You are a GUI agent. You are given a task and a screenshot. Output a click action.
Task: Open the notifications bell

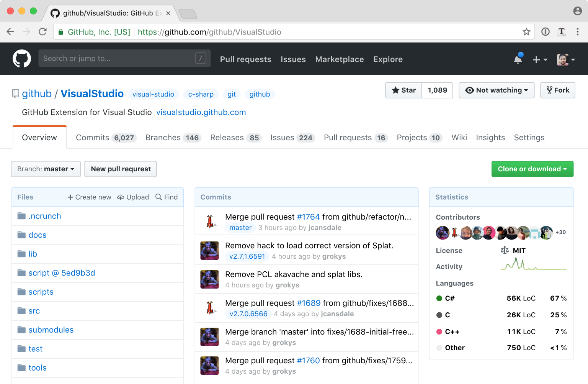(x=518, y=59)
